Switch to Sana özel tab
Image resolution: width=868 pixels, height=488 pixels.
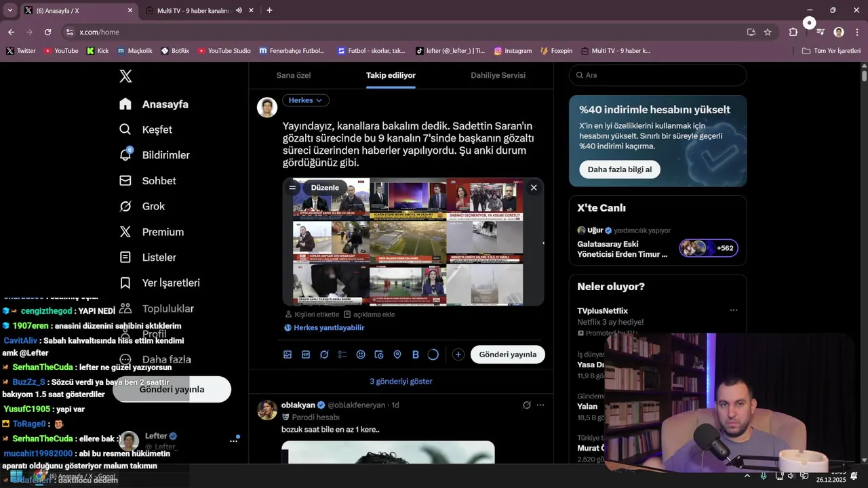pos(294,75)
